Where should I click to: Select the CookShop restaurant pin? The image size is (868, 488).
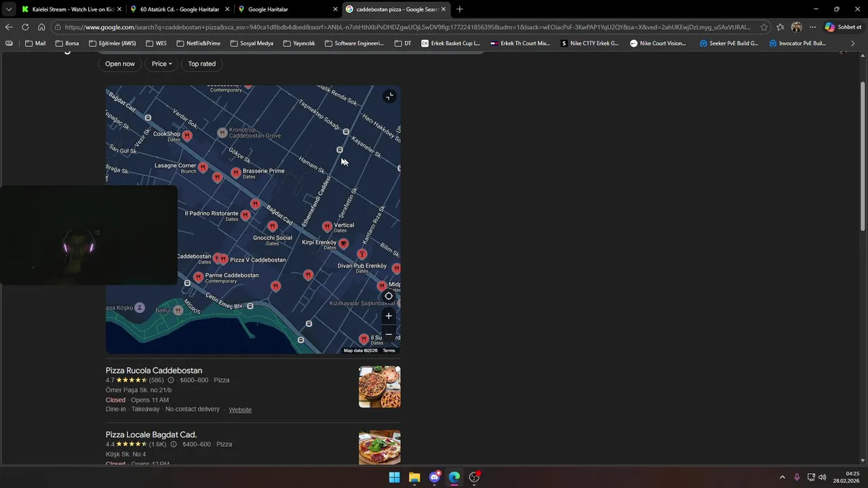click(187, 136)
